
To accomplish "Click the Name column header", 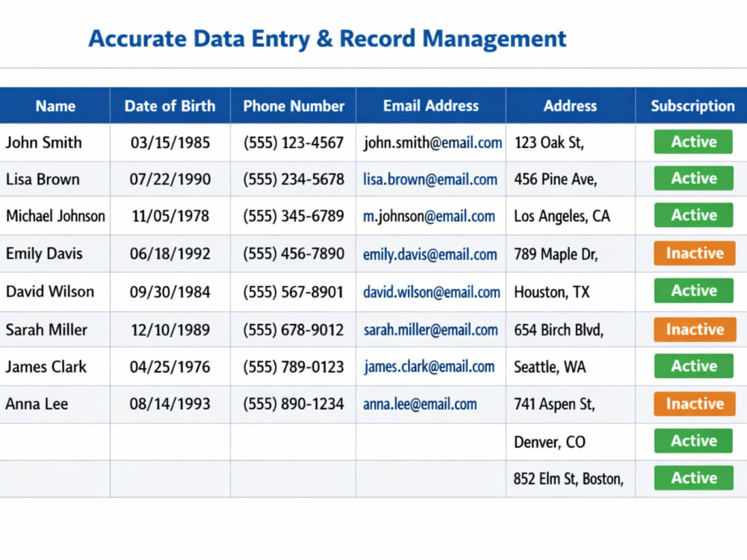I will pos(55,106).
